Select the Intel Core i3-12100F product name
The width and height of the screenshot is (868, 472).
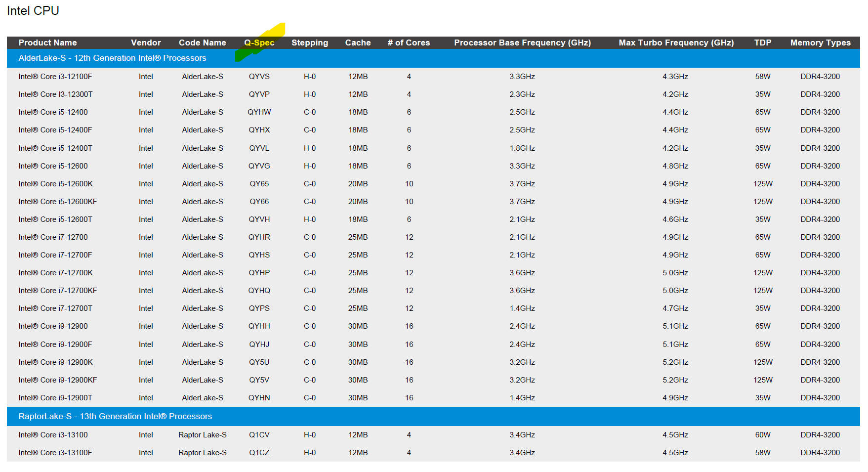(55, 77)
